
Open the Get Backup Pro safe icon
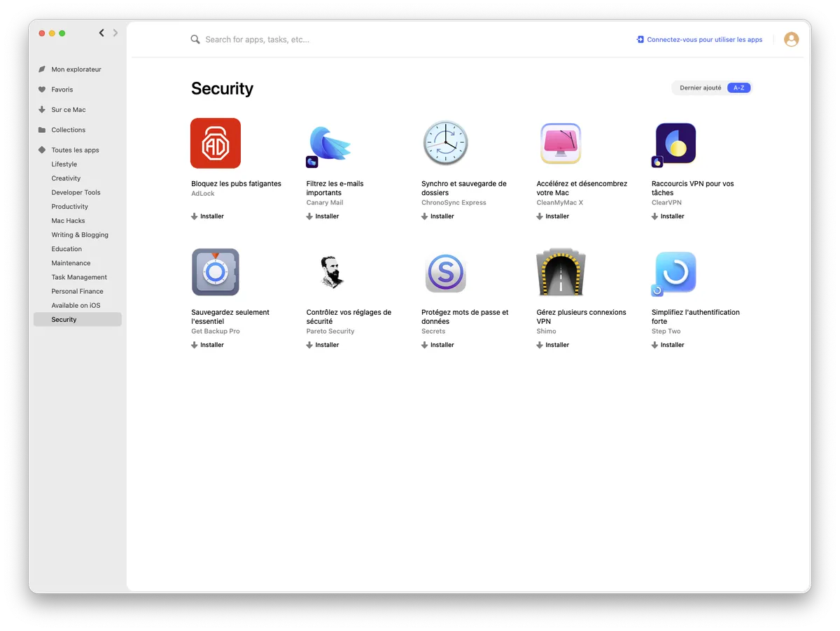tap(216, 272)
